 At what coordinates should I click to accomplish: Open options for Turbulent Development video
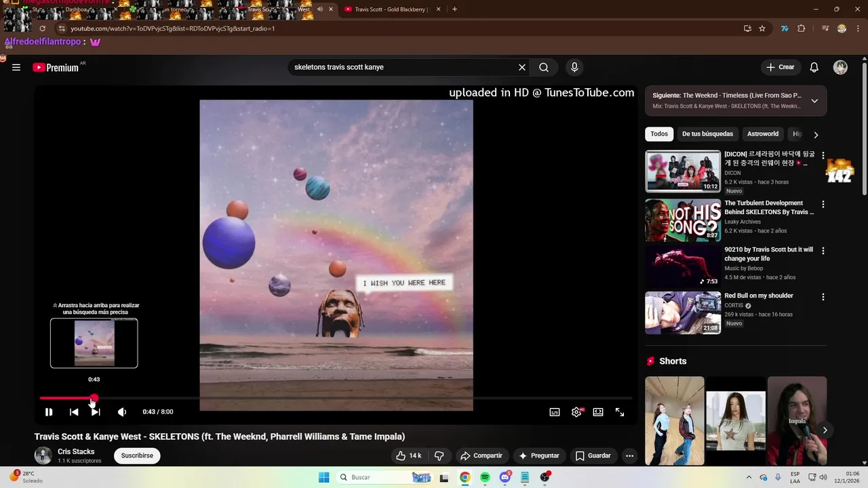[x=823, y=204]
